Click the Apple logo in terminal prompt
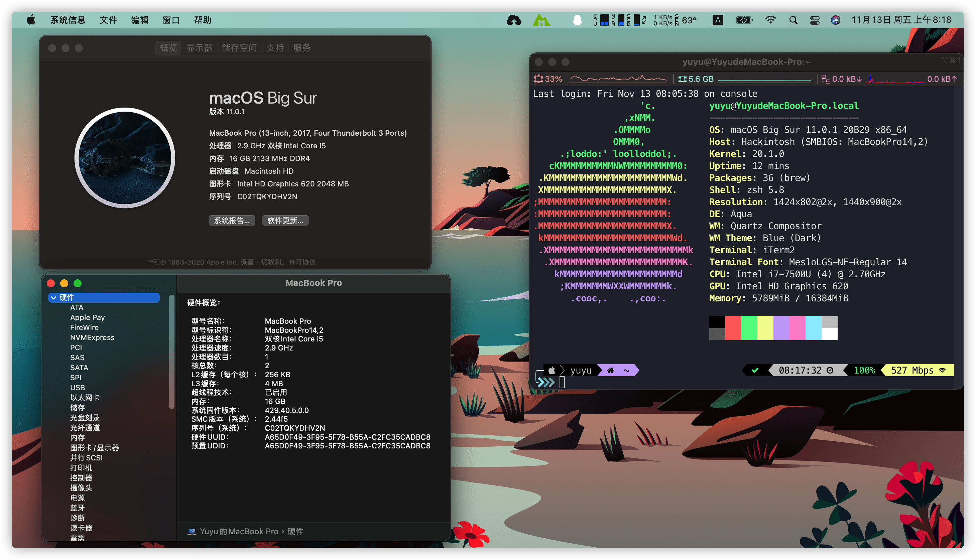This screenshot has width=976, height=560. point(552,371)
